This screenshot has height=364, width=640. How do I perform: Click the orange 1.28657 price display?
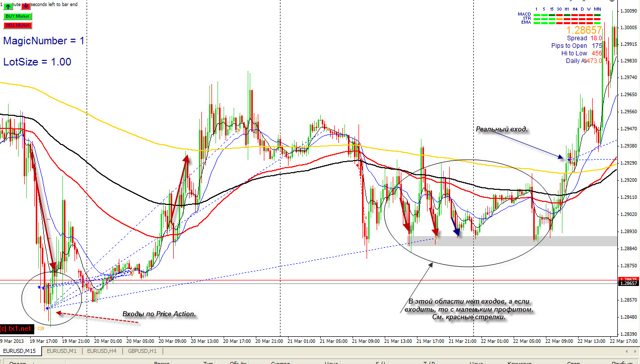click(x=584, y=30)
